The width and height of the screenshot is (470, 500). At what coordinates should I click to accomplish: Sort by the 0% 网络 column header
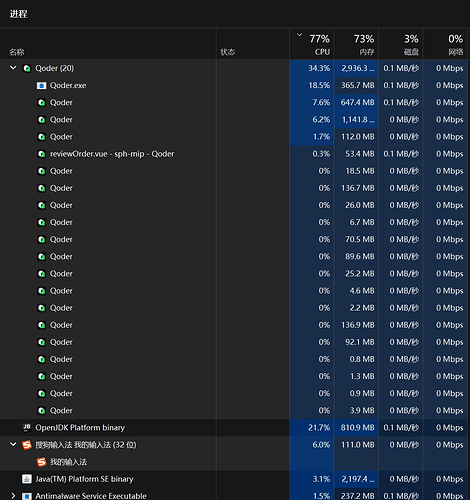point(445,44)
